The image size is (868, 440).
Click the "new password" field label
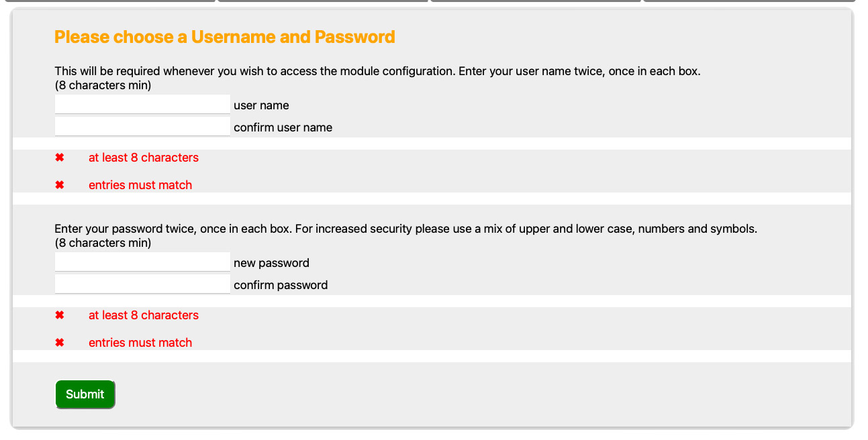pyautogui.click(x=271, y=263)
